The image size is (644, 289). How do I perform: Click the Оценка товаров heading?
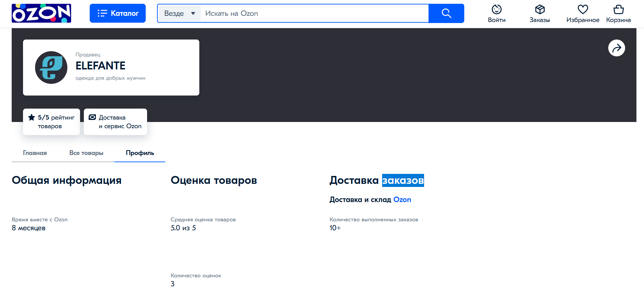tap(214, 180)
